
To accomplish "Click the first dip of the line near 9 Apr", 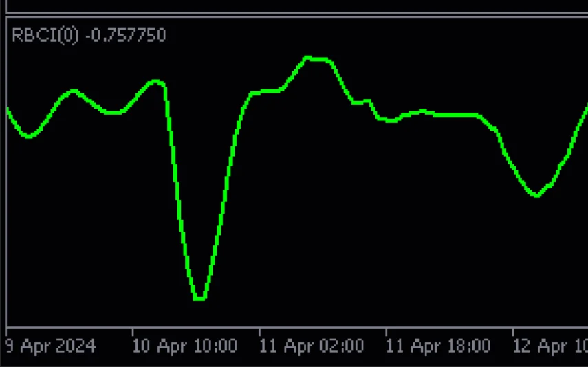I will (28, 136).
